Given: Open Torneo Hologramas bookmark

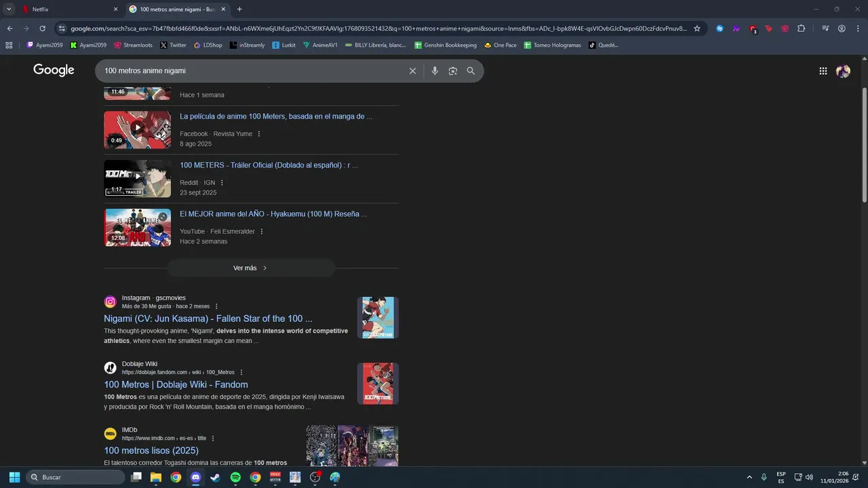Looking at the screenshot, I should pos(552,45).
